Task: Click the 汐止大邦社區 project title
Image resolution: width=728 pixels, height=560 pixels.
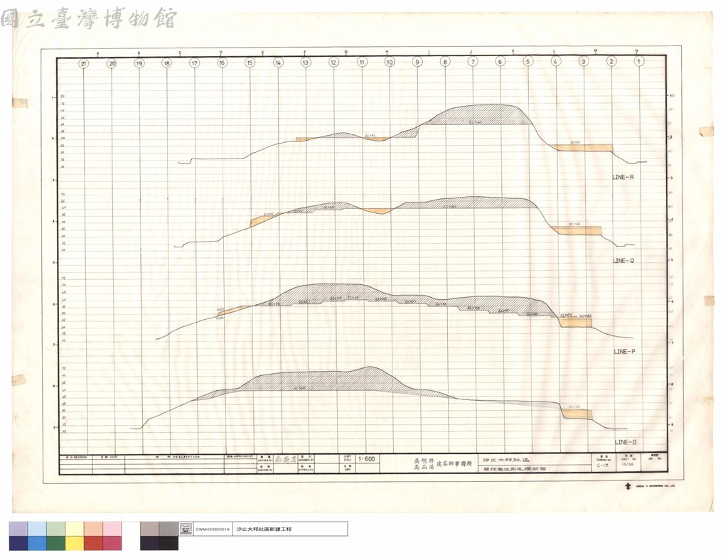Action: [x=506, y=460]
